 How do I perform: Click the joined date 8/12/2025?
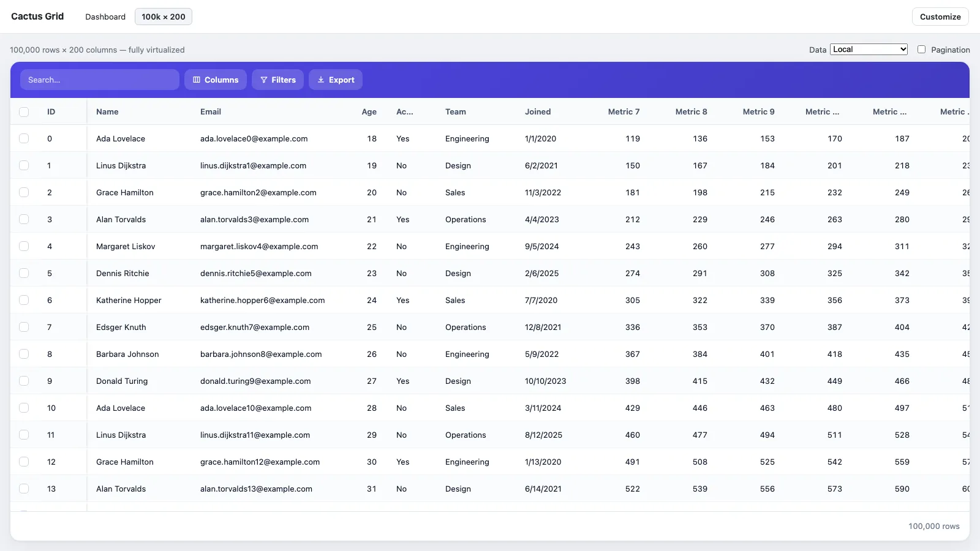point(544,435)
